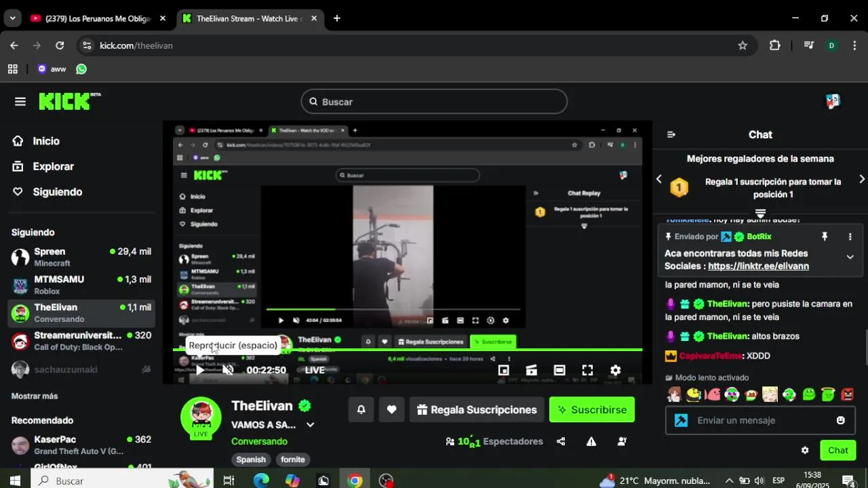Image resolution: width=868 pixels, height=488 pixels.
Task: Open Task View on taskbar
Action: (x=229, y=481)
